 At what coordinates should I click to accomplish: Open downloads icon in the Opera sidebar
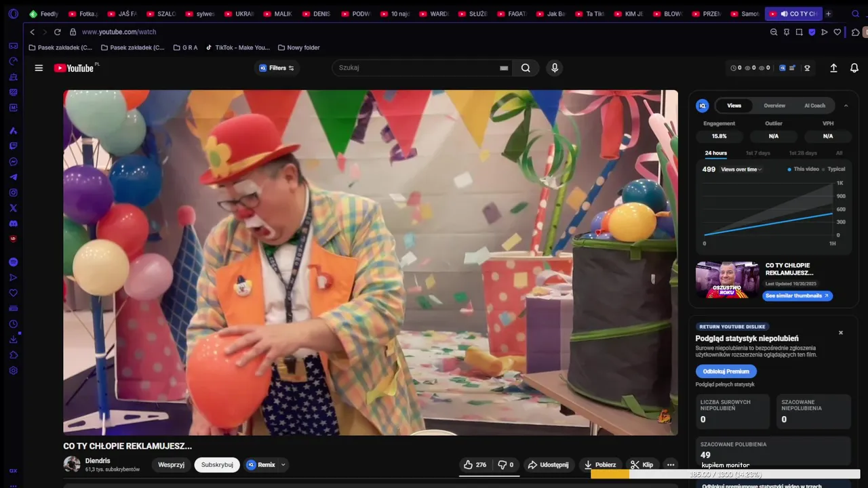14,340
